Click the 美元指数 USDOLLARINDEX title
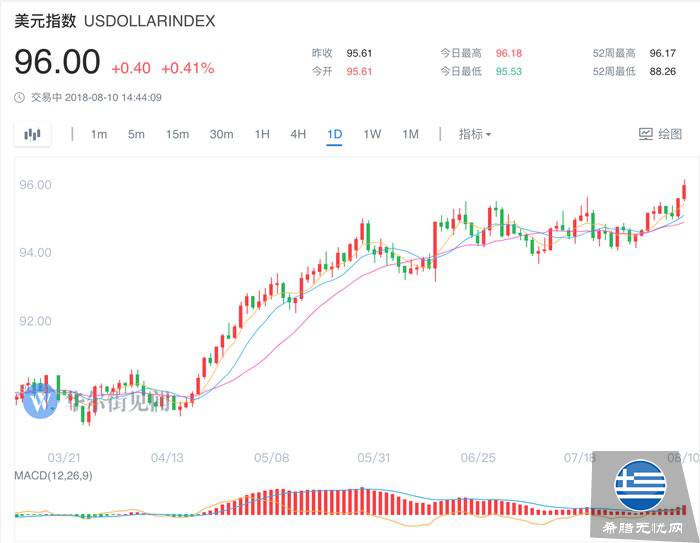 click(114, 21)
